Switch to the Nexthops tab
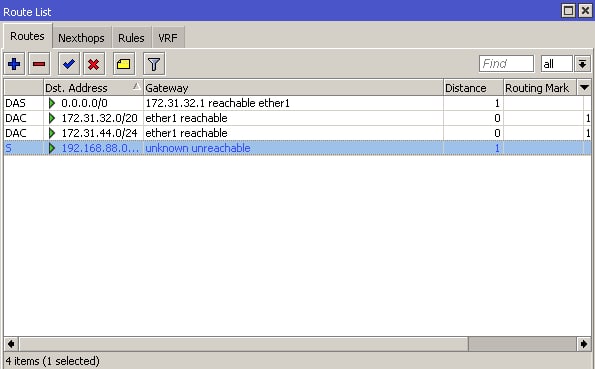Screen dimensions: 595x369 click(82, 38)
